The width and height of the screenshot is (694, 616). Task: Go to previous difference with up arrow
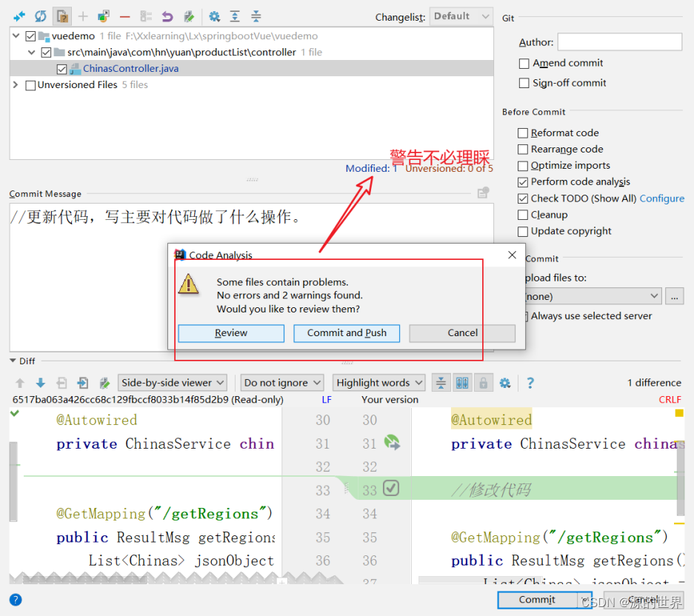point(20,383)
